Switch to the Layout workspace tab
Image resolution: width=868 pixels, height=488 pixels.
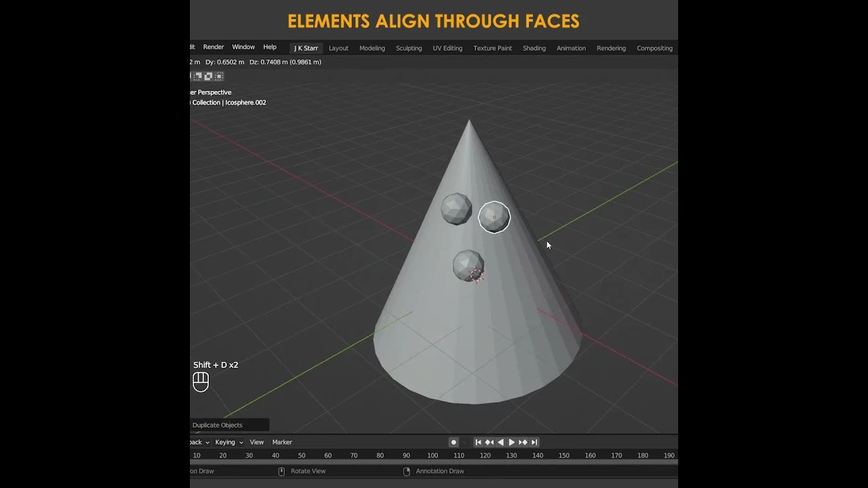coord(338,48)
